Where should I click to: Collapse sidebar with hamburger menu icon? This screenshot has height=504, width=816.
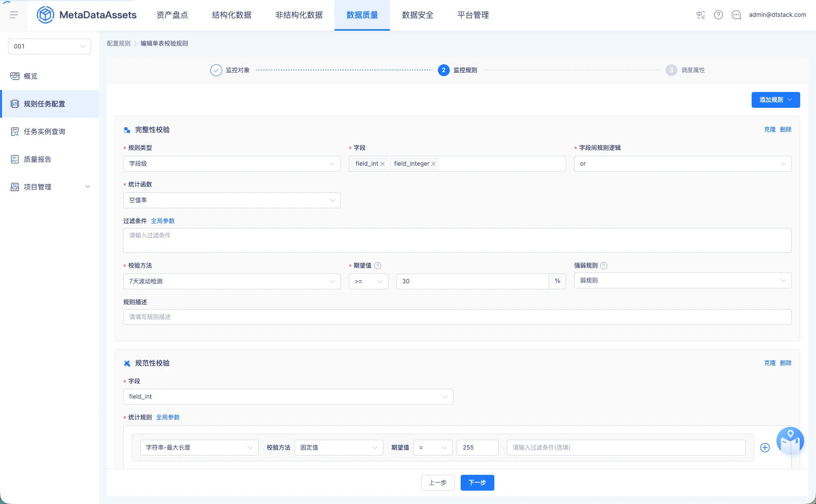tap(14, 15)
